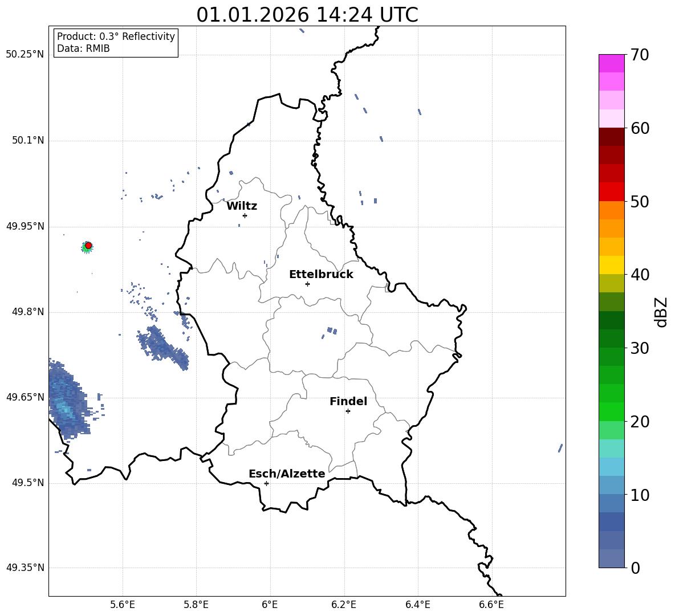
Task: Click the 60 tick on colorbar
Action: (x=640, y=128)
